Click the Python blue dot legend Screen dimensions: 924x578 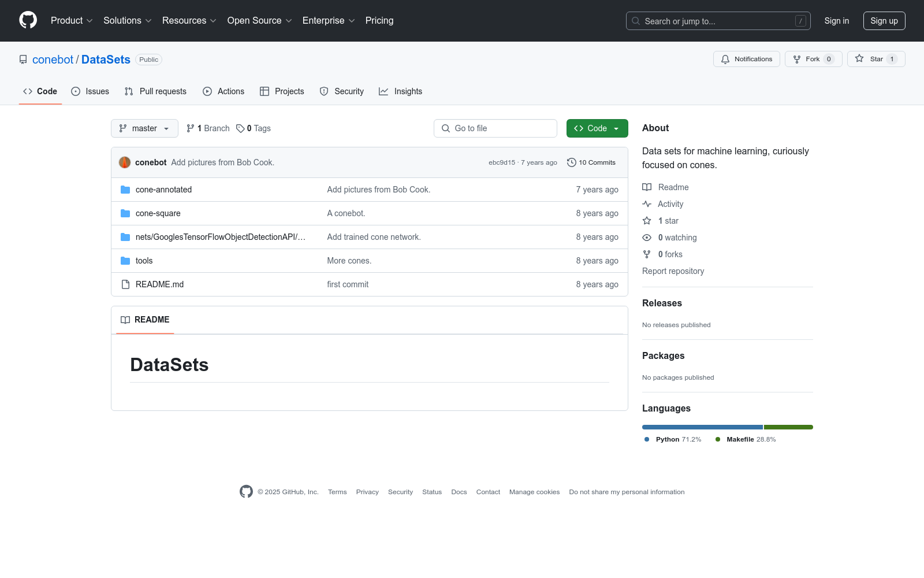647,439
